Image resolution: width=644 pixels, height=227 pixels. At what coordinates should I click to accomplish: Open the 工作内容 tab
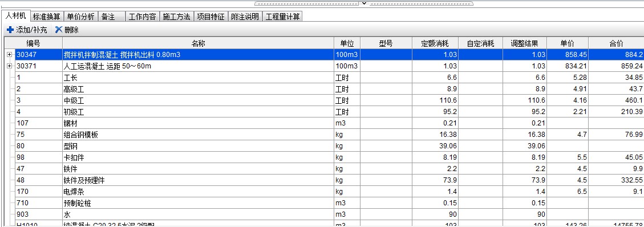[x=142, y=17]
